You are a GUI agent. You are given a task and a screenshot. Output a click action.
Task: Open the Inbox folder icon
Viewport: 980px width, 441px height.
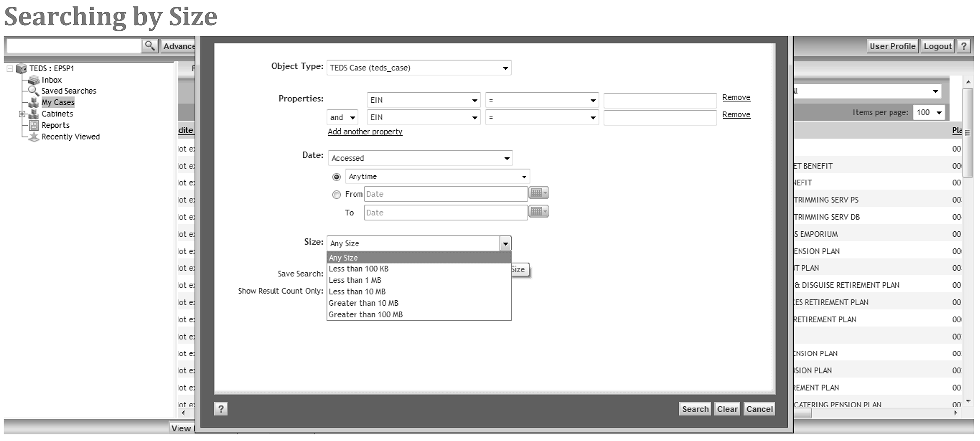click(x=34, y=80)
